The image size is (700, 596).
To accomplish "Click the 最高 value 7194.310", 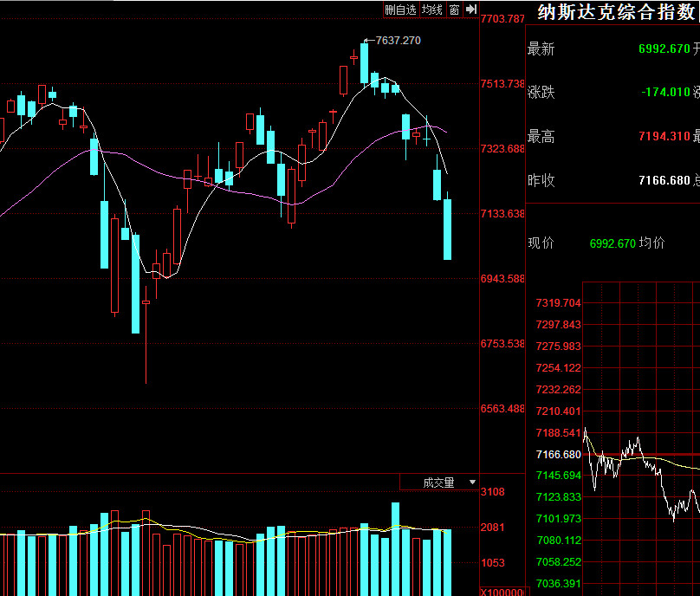I will (x=664, y=136).
